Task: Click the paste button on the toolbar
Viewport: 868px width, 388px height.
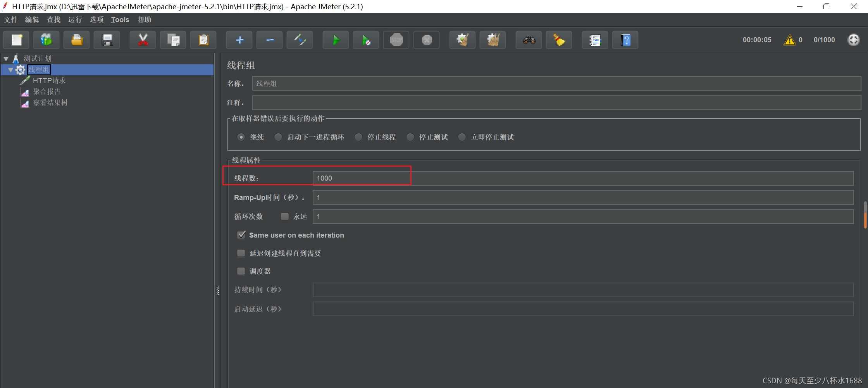Action: (x=203, y=40)
